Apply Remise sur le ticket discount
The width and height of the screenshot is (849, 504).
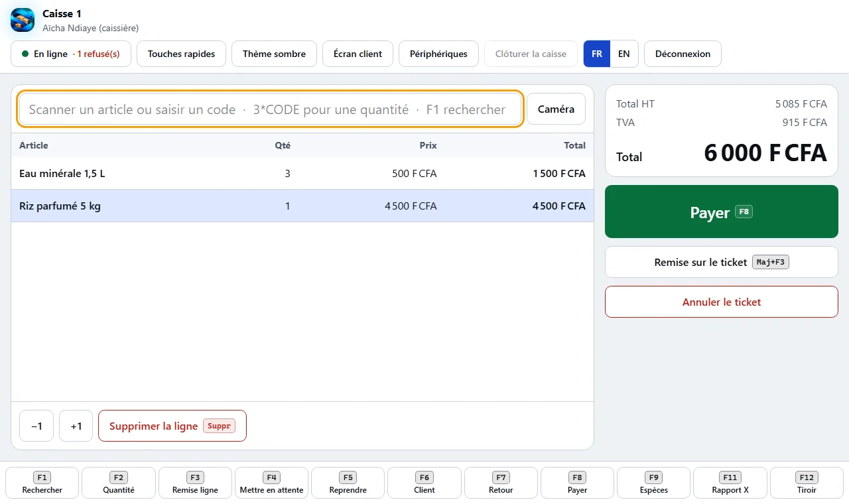pyautogui.click(x=722, y=262)
